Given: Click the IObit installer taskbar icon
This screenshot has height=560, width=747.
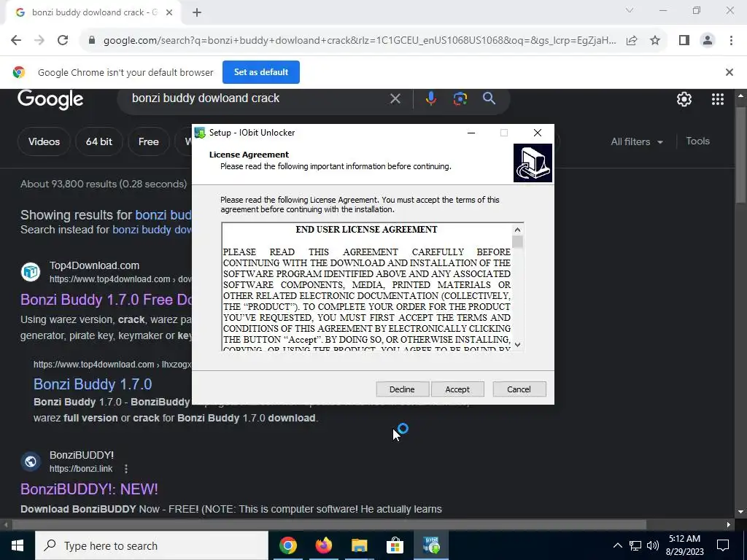Looking at the screenshot, I should tap(431, 545).
